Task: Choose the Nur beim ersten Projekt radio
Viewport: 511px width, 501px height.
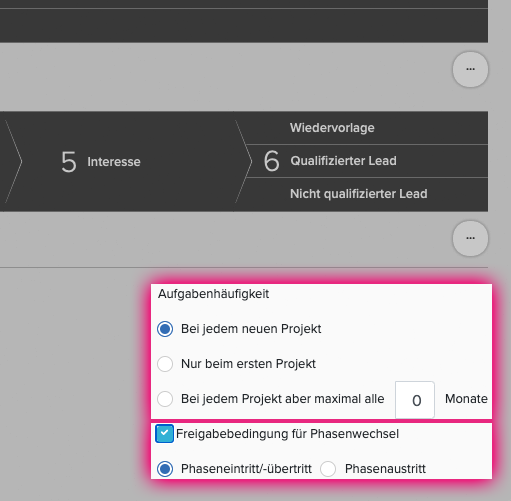Action: coord(165,364)
